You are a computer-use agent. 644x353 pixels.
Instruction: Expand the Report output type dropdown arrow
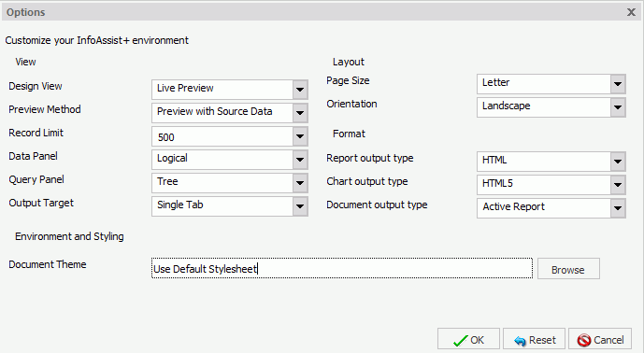(618, 162)
